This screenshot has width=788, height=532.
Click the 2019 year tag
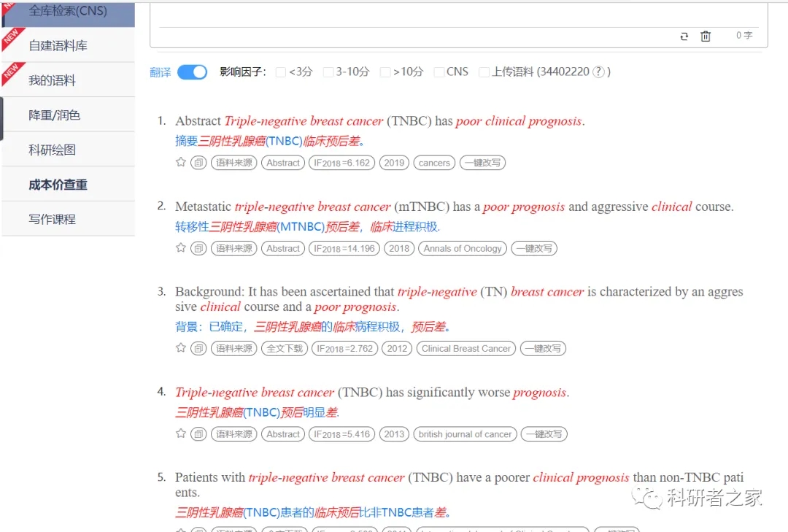[x=394, y=163]
